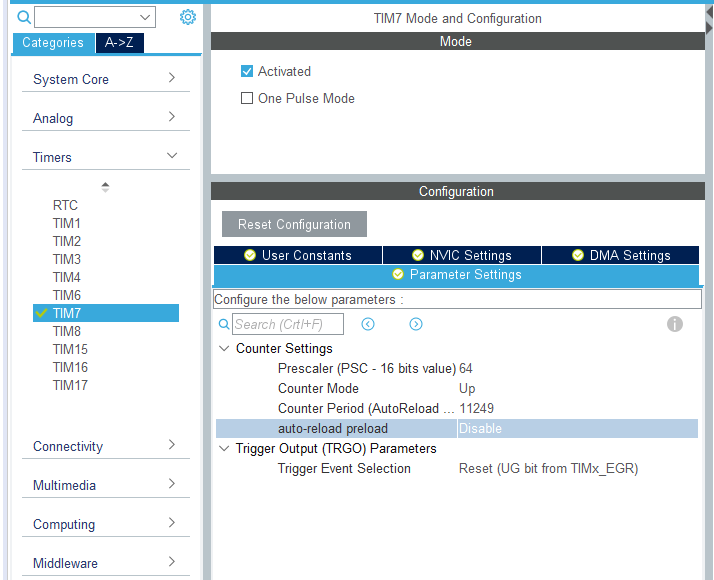Click the Reset Configuration button
The image size is (714, 580).
(x=294, y=224)
